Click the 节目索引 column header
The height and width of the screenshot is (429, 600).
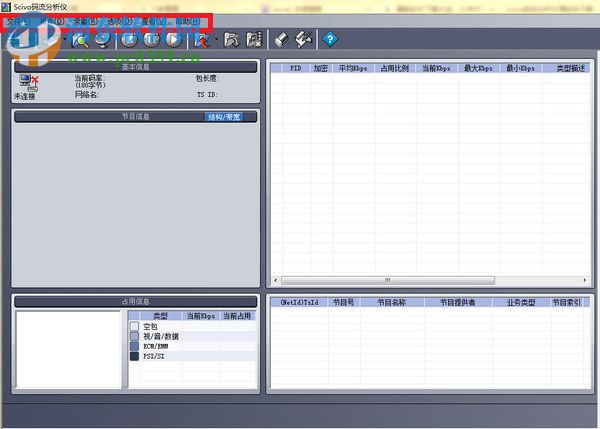click(566, 303)
